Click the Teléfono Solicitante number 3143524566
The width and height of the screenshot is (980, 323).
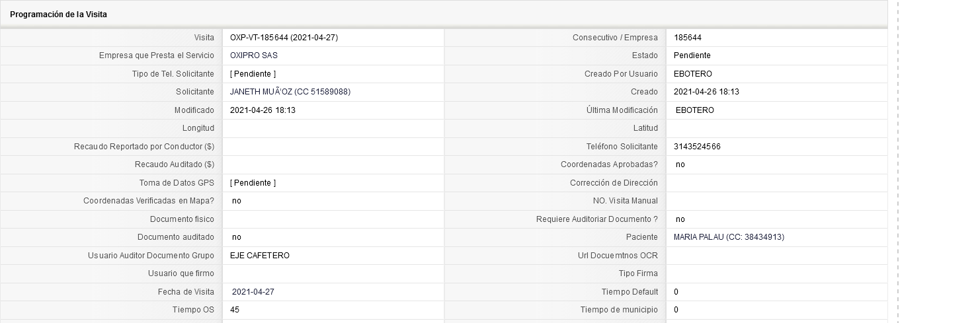point(697,147)
